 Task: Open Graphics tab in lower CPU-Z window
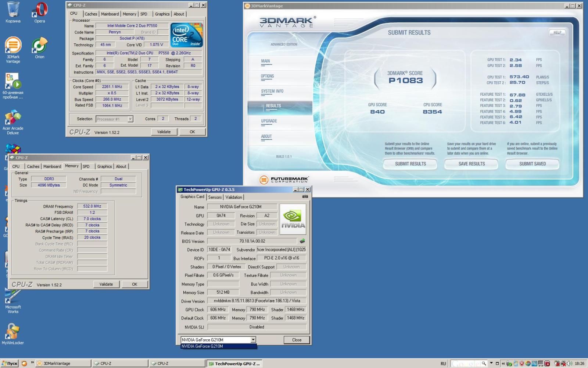(104, 166)
